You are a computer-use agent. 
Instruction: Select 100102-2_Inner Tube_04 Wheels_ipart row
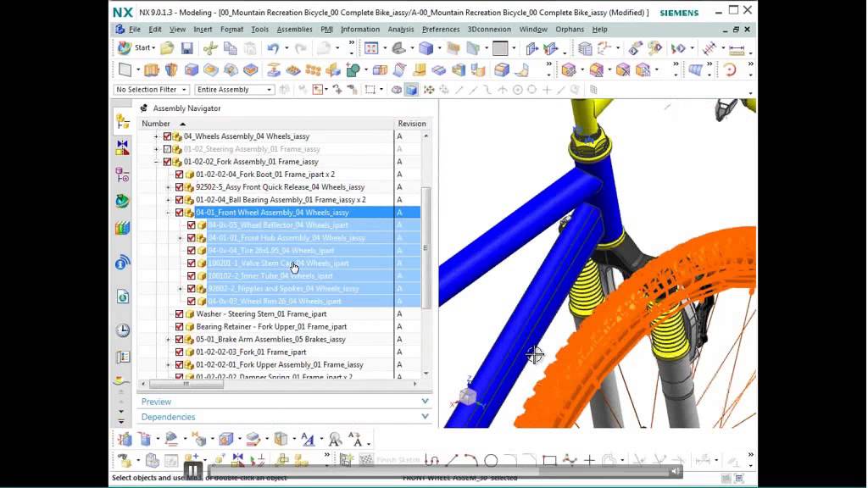click(x=270, y=276)
